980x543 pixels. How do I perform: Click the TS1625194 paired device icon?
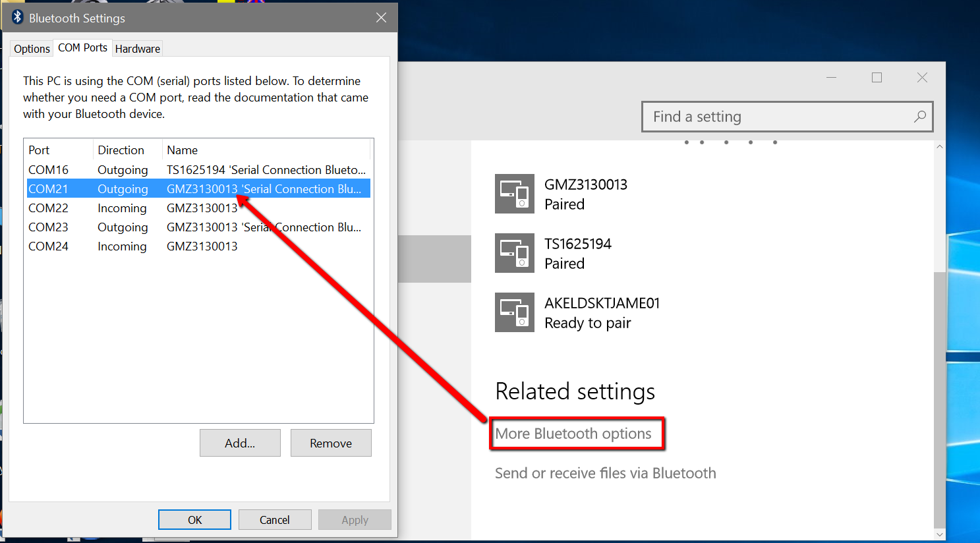[515, 253]
